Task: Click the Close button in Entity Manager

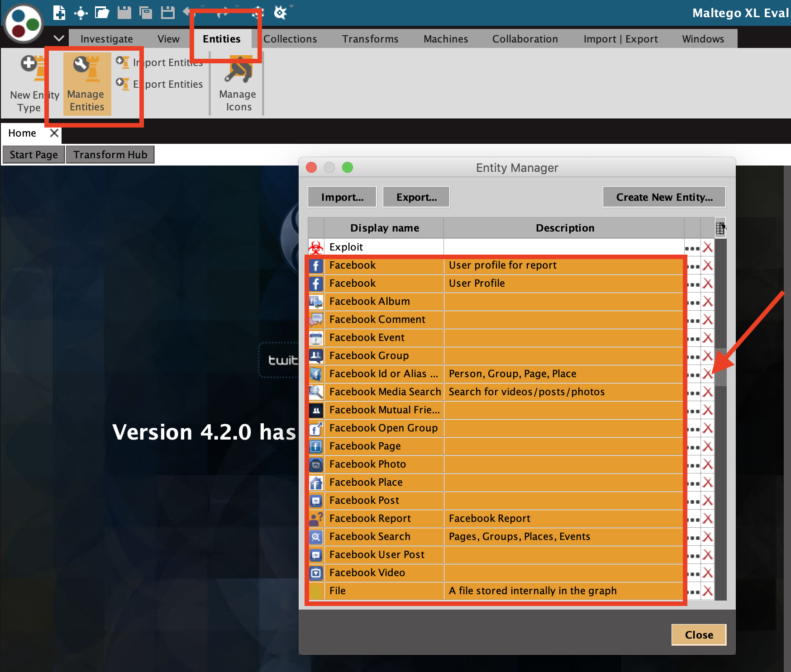Action: tap(699, 635)
